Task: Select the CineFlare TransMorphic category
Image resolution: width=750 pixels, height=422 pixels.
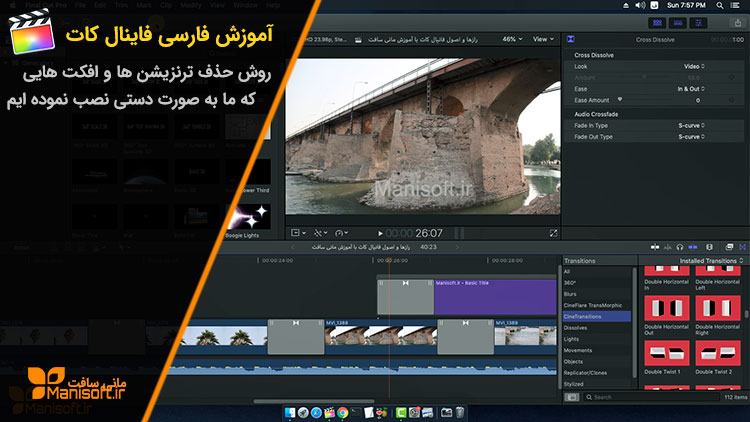Action: point(596,305)
